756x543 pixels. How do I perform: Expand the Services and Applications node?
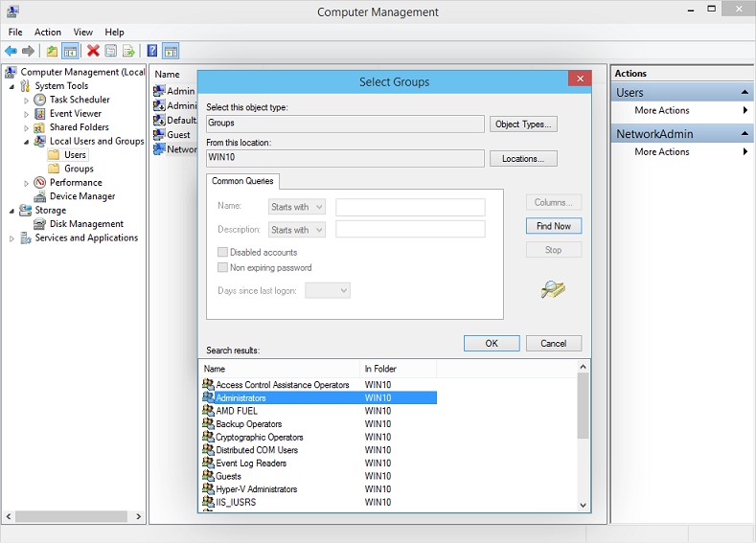point(12,238)
